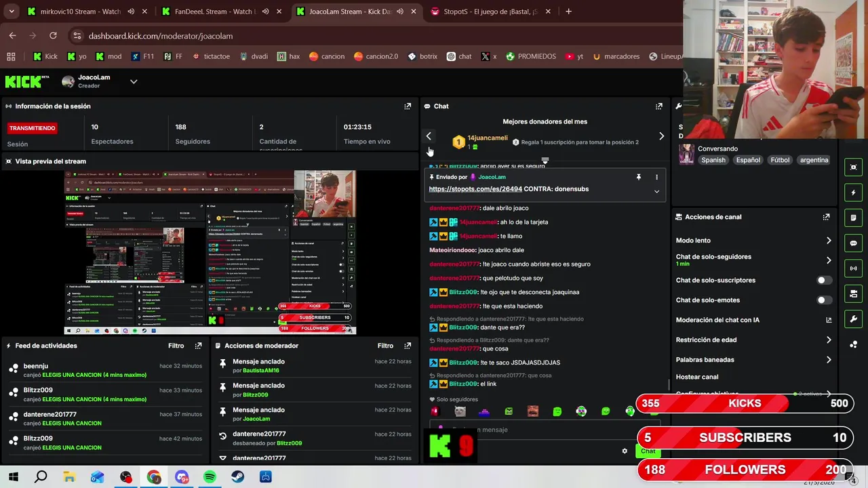Pop out the Chat panel
The image size is (868, 488).
coord(658,106)
